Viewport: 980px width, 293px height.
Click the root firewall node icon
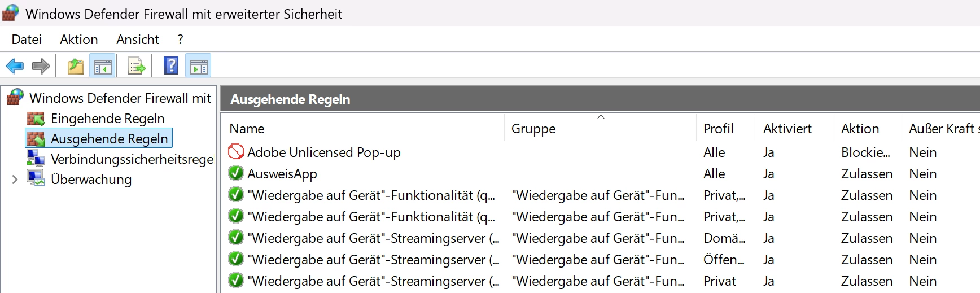(x=15, y=98)
